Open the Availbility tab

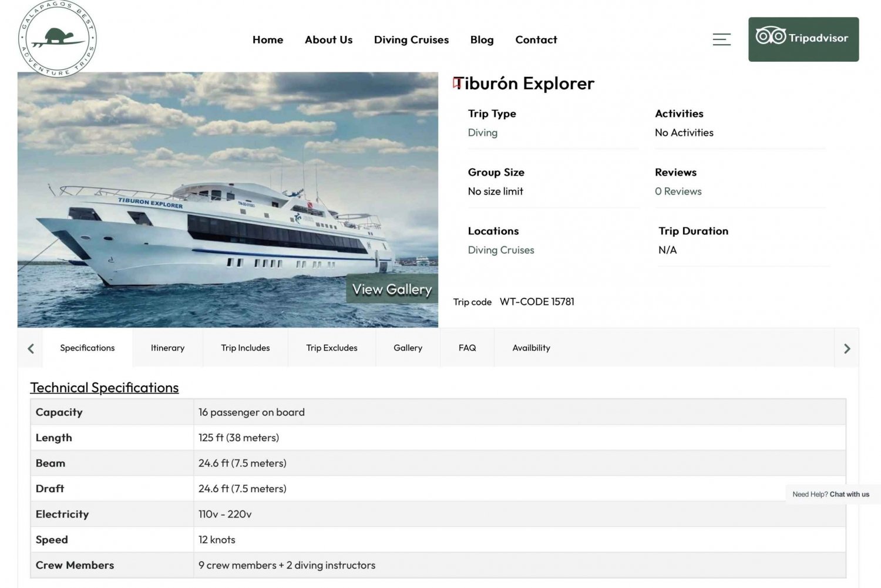click(x=531, y=348)
